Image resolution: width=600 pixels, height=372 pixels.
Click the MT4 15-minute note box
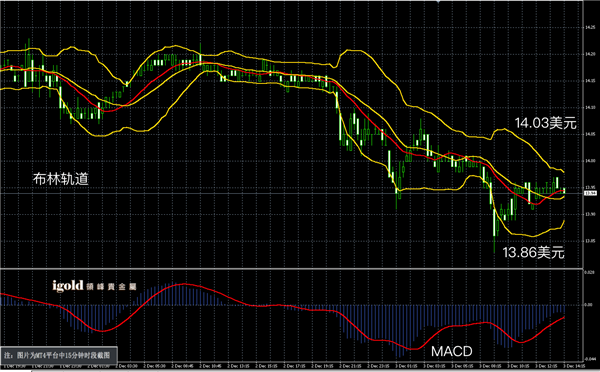(x=59, y=355)
